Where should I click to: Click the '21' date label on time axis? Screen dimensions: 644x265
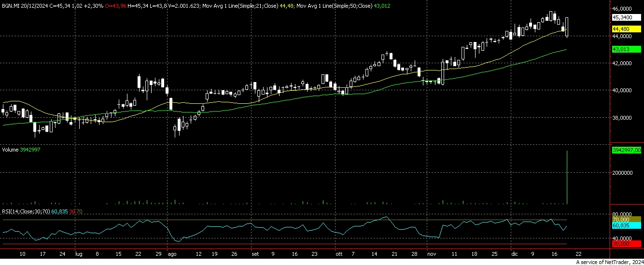coord(394,253)
